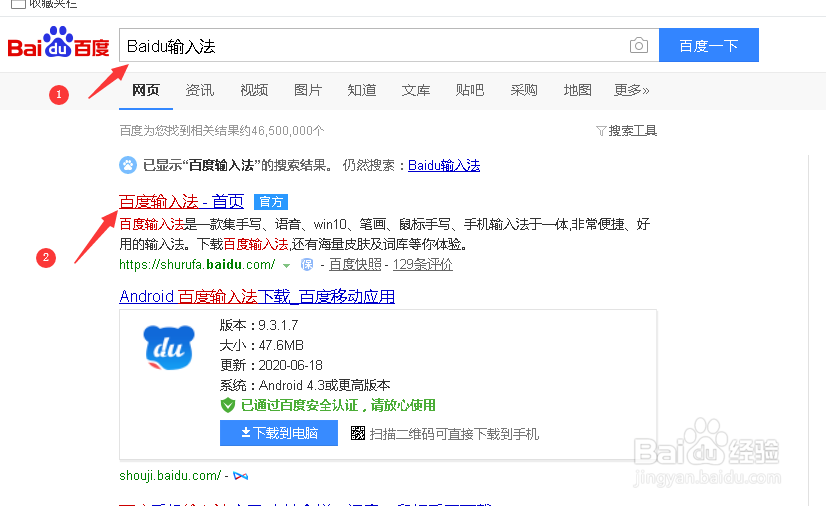826x506 pixels.
Task: Click the search tools filter icon
Action: pos(601,131)
